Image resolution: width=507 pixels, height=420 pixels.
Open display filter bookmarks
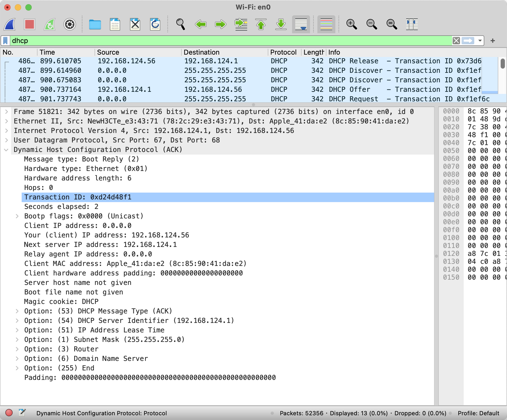tap(5, 41)
